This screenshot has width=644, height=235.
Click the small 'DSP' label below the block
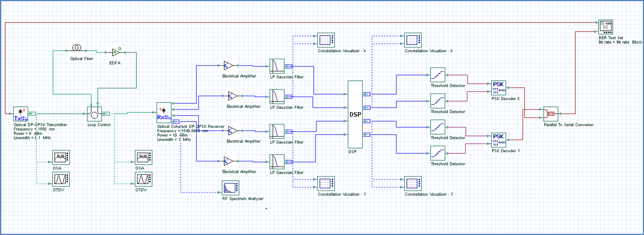pos(352,152)
